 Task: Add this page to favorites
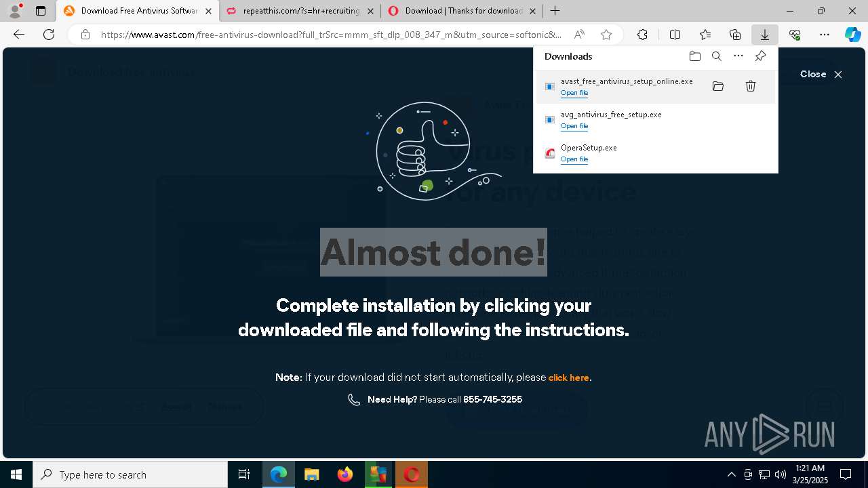point(606,35)
